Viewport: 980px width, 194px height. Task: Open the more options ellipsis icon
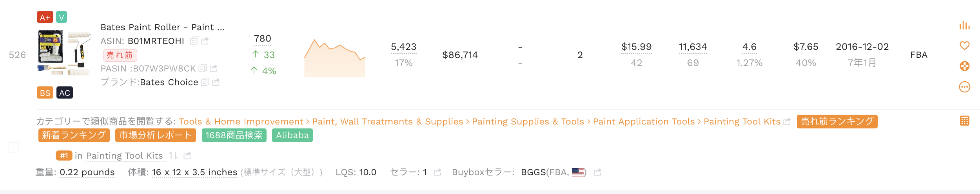tap(964, 87)
